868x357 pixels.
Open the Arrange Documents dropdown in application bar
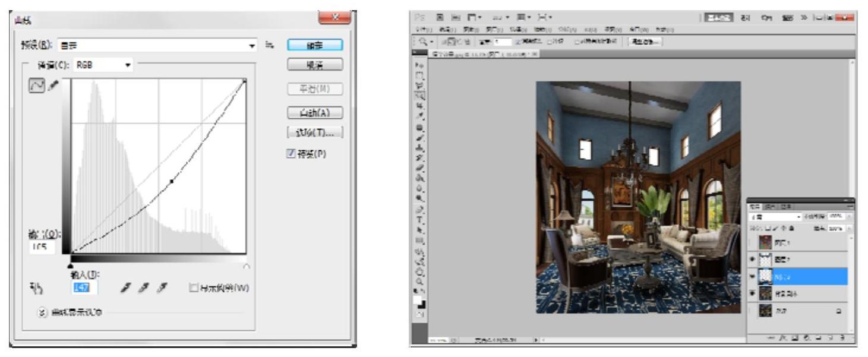[523, 17]
